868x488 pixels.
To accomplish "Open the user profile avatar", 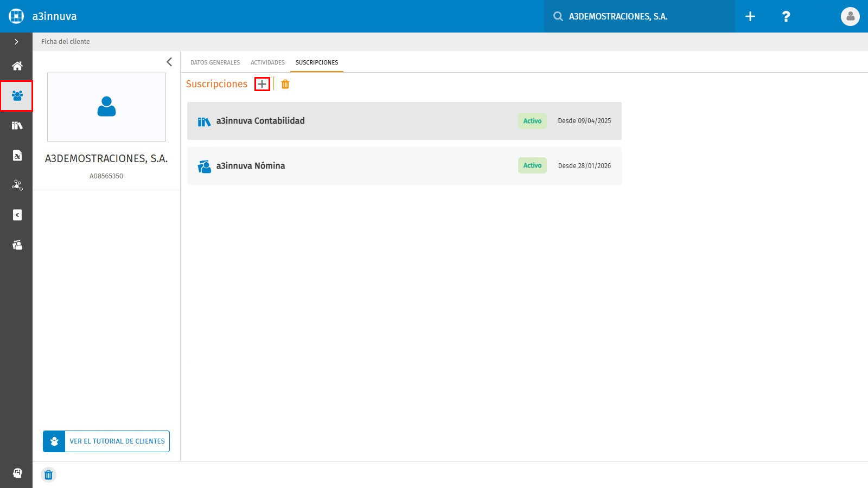I will click(850, 16).
